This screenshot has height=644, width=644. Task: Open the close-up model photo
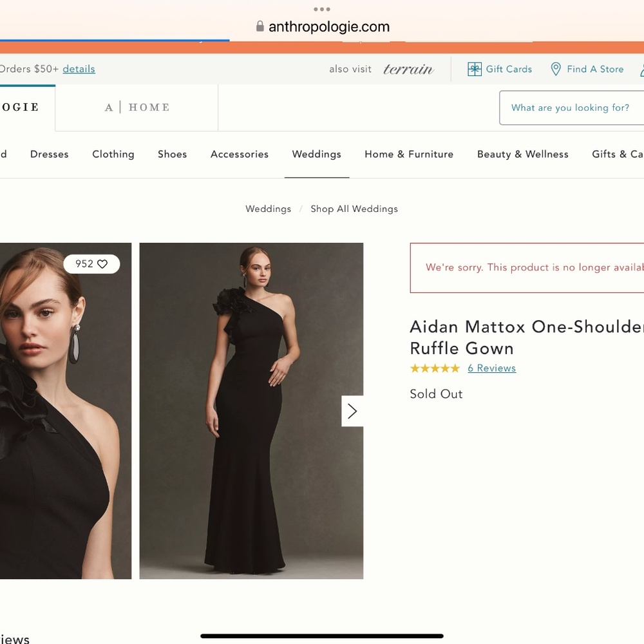(x=66, y=411)
